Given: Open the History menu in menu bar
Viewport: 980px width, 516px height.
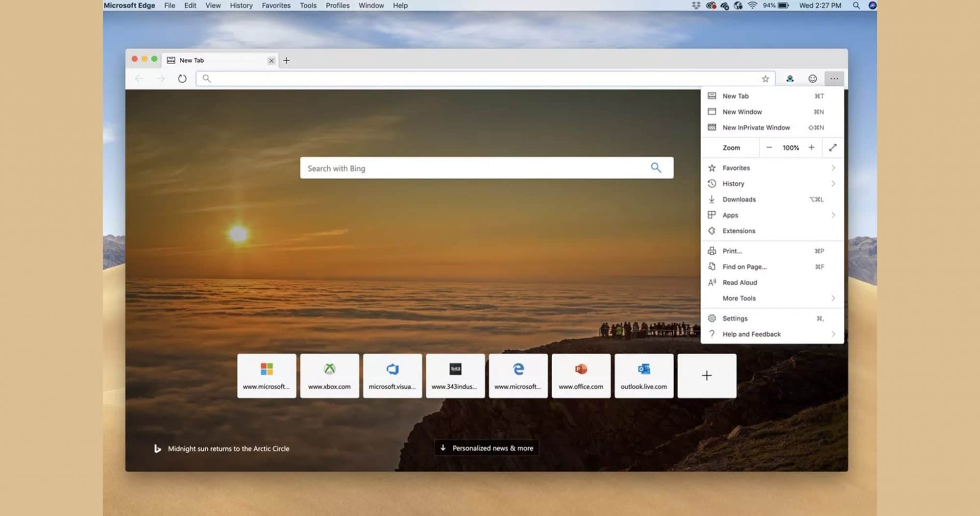Looking at the screenshot, I should pyautogui.click(x=241, y=5).
